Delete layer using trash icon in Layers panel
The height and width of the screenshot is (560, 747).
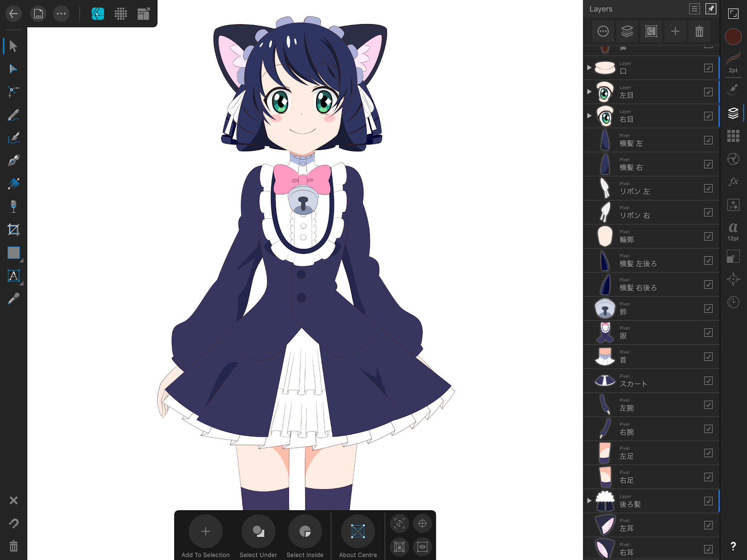click(x=699, y=31)
